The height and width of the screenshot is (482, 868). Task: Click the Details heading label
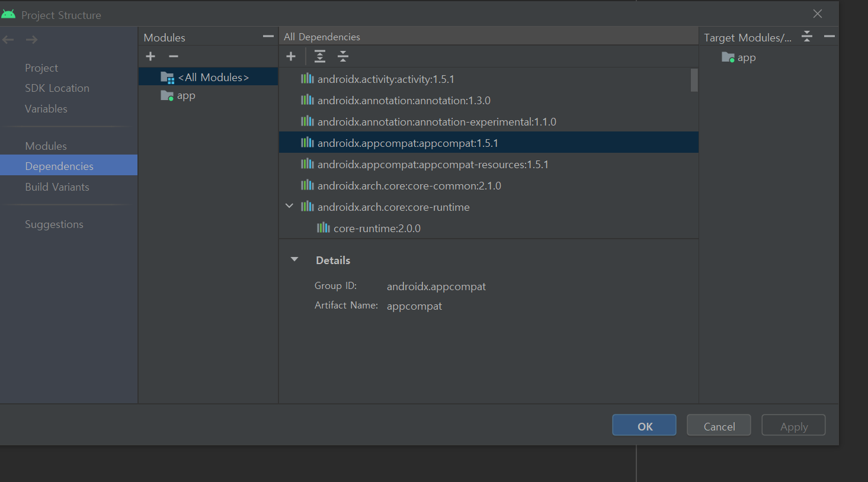pos(333,260)
